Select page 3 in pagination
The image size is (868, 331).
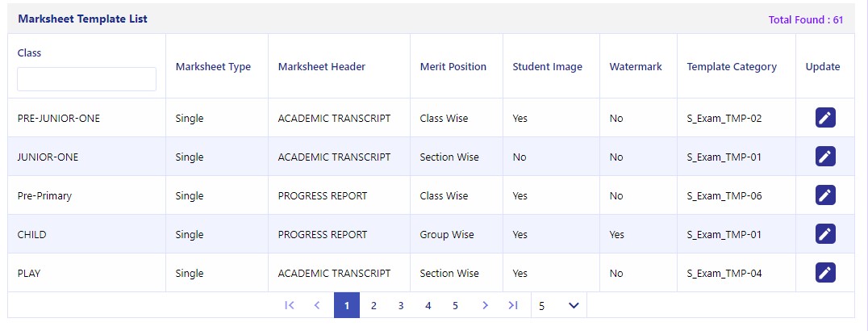click(x=401, y=305)
